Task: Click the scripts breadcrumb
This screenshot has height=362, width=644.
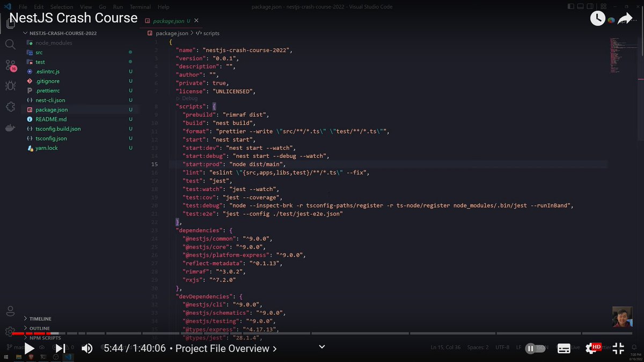Action: pyautogui.click(x=208, y=33)
